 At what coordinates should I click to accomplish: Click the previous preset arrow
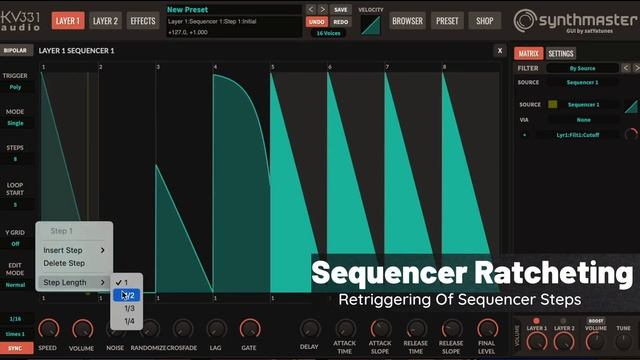[x=311, y=9]
